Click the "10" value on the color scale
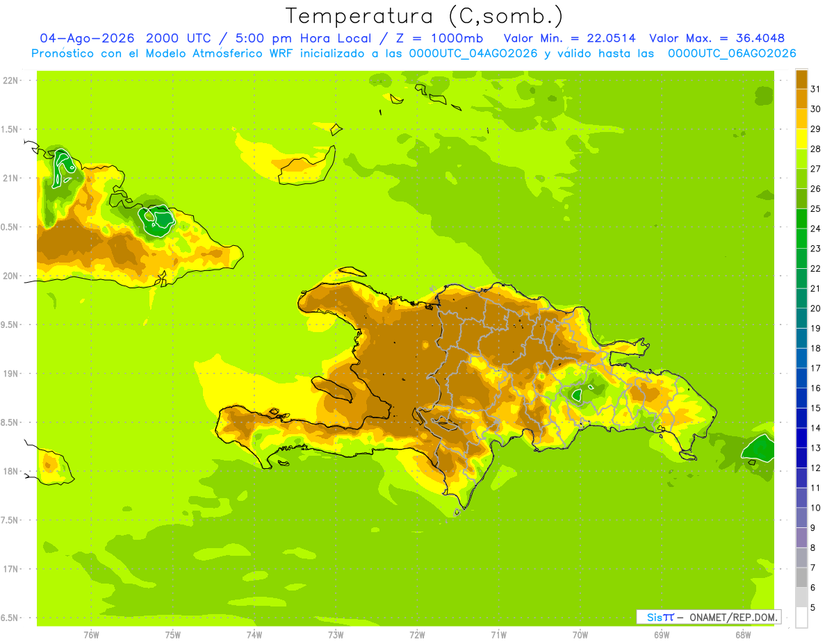834x644 pixels. pos(815,508)
